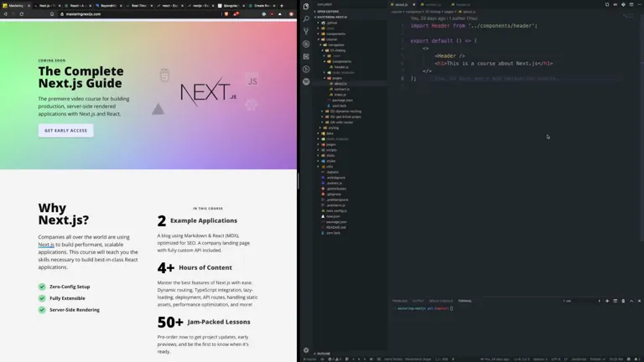Click the new terminal plus icon

pos(607,301)
